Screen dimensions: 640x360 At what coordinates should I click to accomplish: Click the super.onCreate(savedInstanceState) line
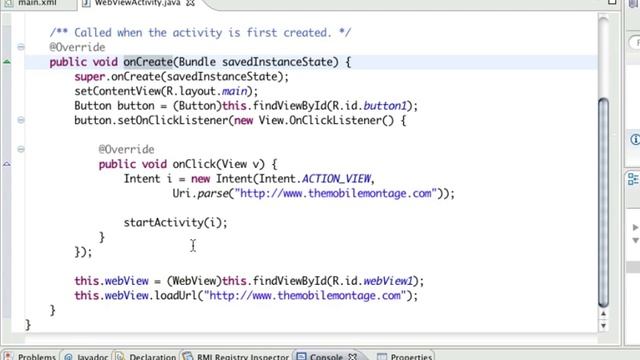[181, 77]
